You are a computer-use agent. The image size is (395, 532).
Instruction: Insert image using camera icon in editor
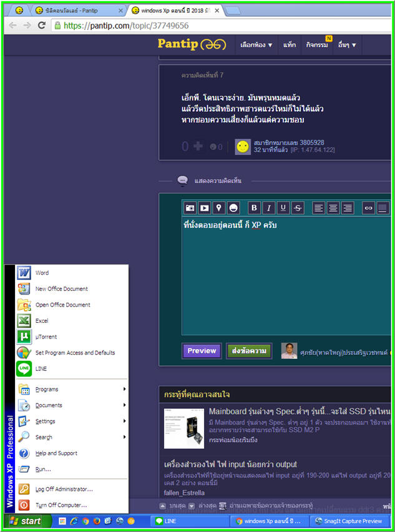coord(190,208)
